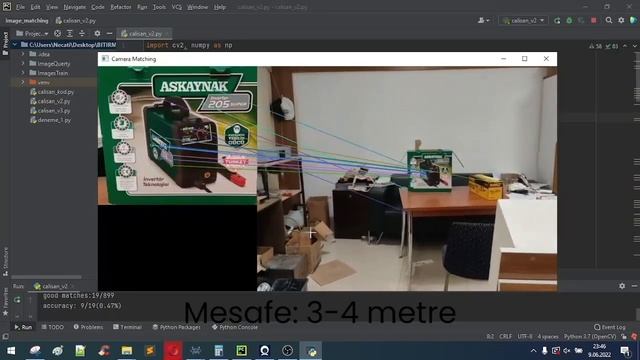
Task: Select calisan_v3.py in project tree
Action: [x=50, y=111]
